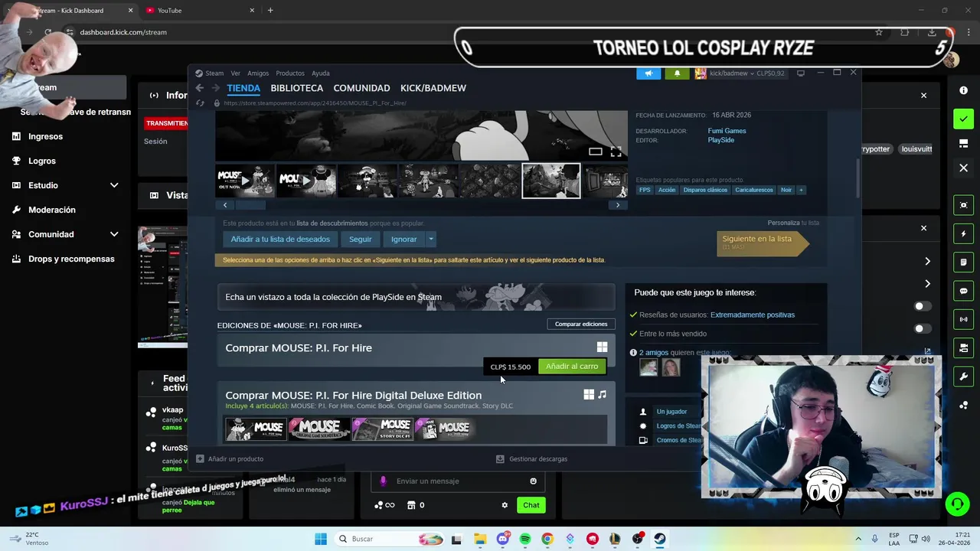Bookmark page with Chrome star icon
The width and height of the screenshot is (980, 551).
(x=879, y=32)
